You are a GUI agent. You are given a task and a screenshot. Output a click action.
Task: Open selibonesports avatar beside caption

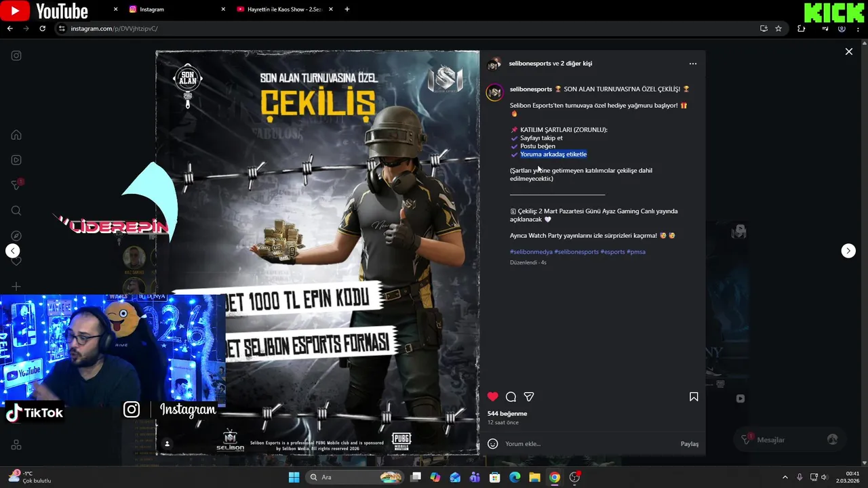point(494,93)
